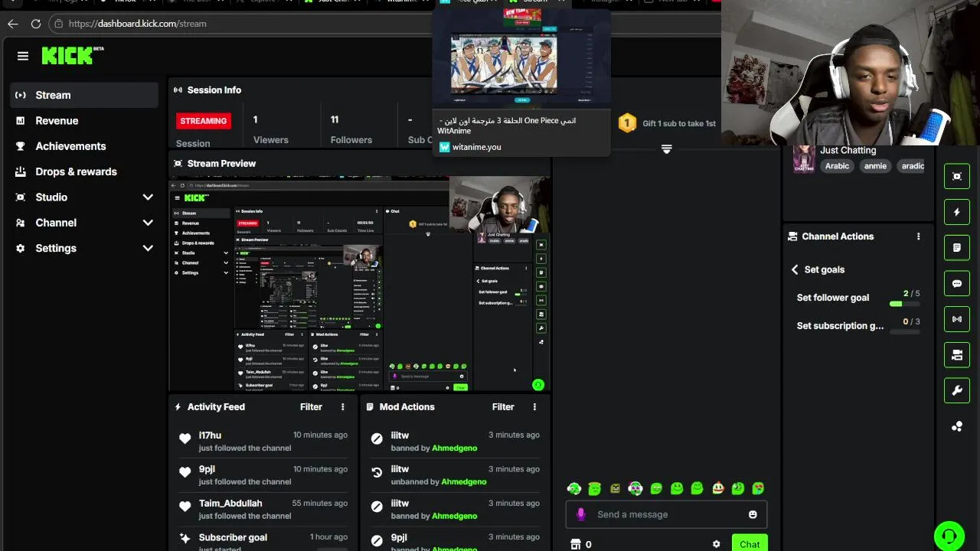Expand the Studio sidebar section chevron
Screen dimensions: 980x551
[x=148, y=197]
